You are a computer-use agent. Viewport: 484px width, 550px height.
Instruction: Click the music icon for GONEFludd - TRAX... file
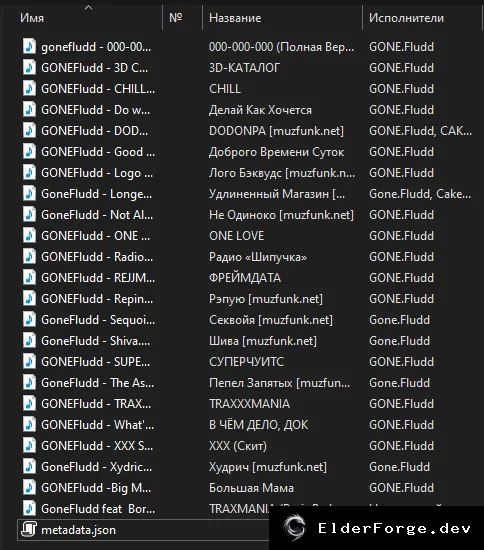pos(29,403)
